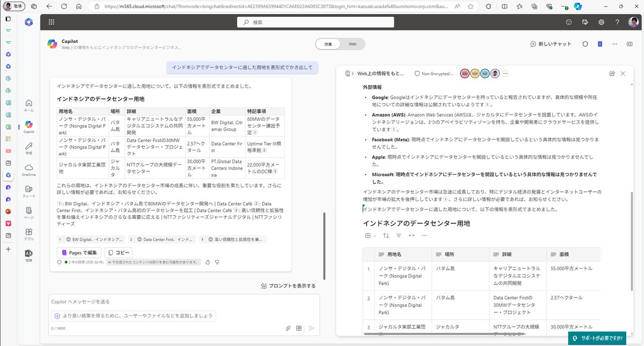Click the 場所 column header in page table
This screenshot has width=644, height=346.
pyautogui.click(x=460, y=254)
